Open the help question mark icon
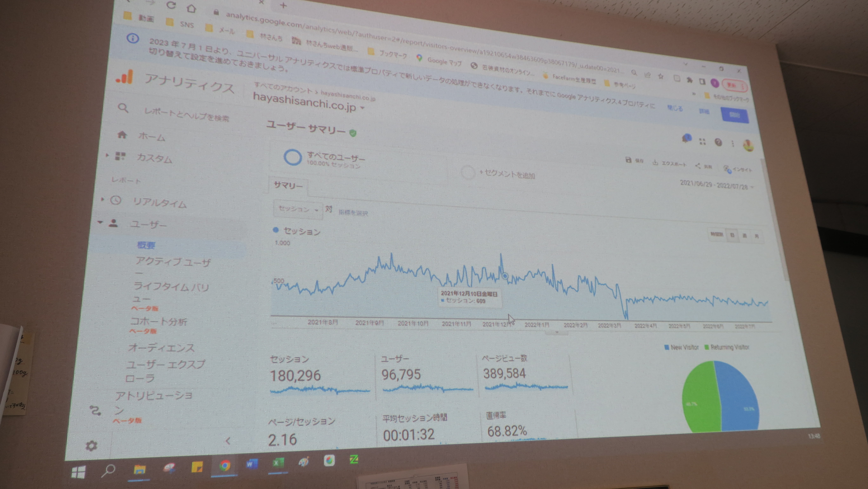 [x=718, y=142]
